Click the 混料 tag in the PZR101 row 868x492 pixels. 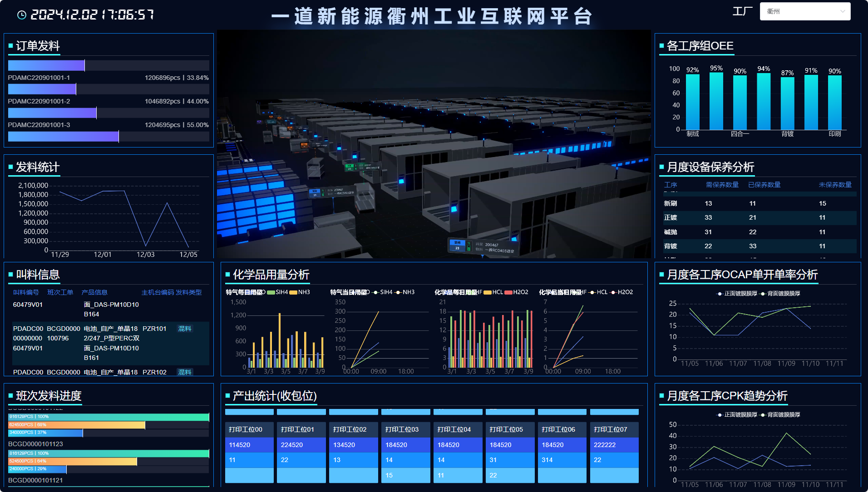tap(185, 329)
